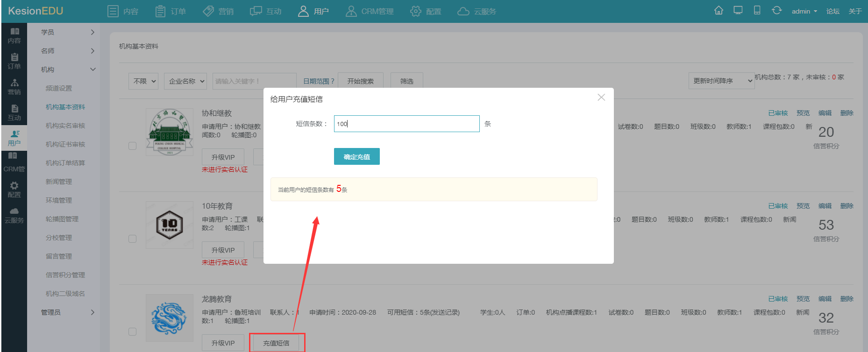Click the desktop monitor icon in header
The width and height of the screenshot is (868, 352).
click(738, 10)
